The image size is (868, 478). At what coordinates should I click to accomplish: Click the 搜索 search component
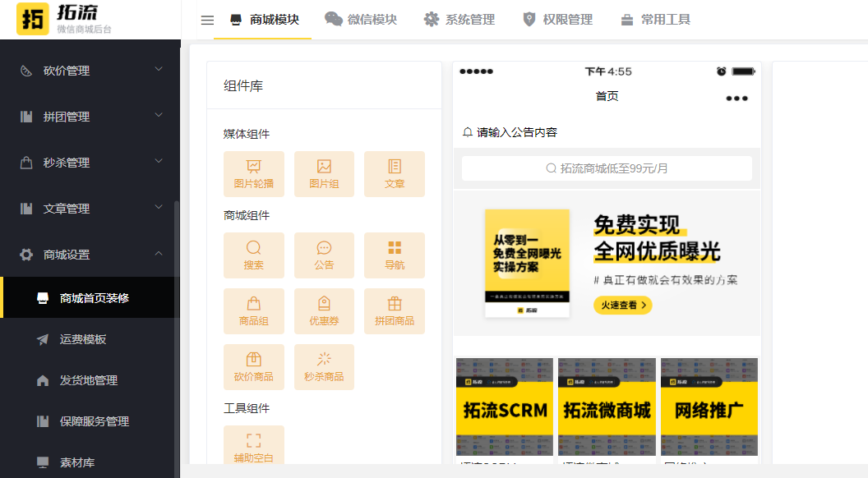pos(254,255)
